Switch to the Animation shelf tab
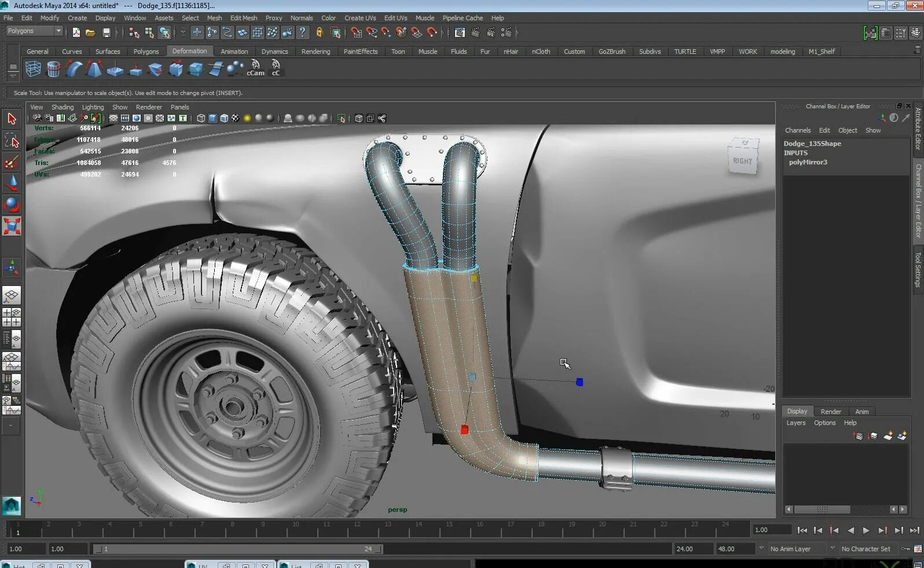 234,52
